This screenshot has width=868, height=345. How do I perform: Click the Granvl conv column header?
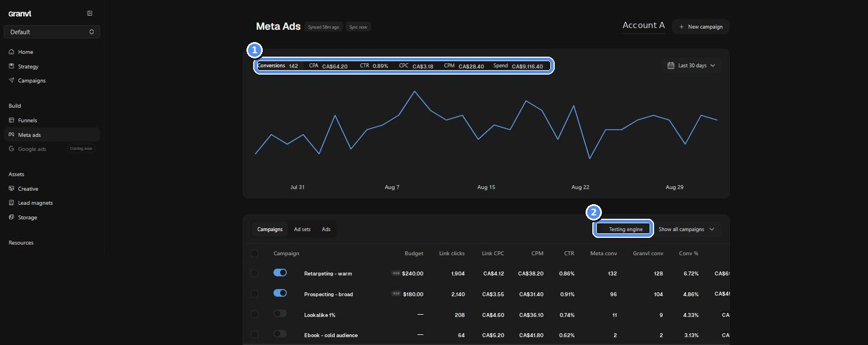pos(648,254)
